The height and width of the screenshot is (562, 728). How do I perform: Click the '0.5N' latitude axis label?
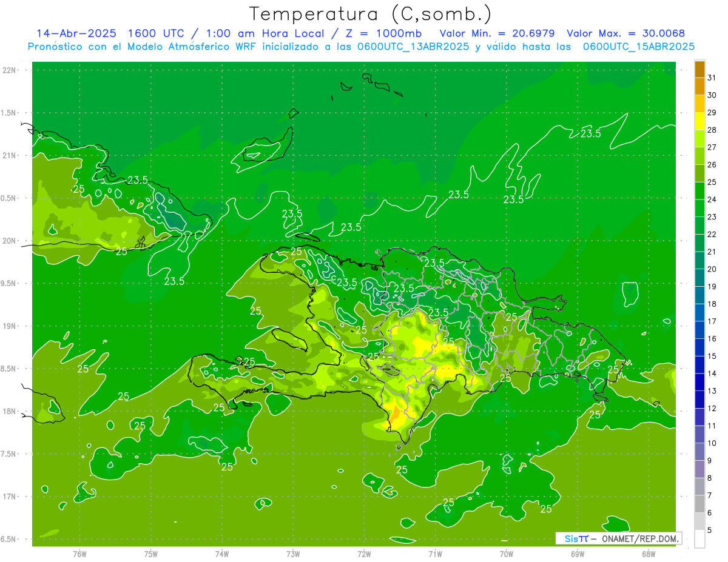pos(9,198)
